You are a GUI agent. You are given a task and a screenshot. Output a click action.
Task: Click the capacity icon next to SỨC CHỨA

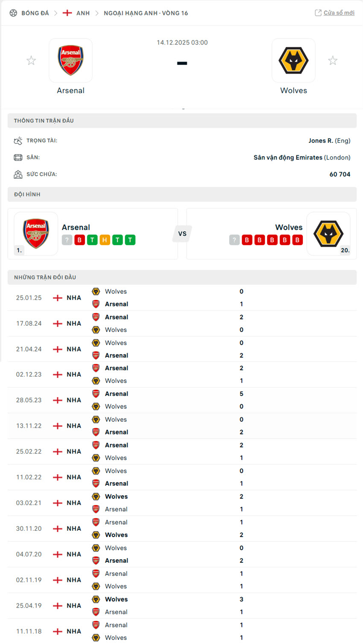(x=18, y=174)
